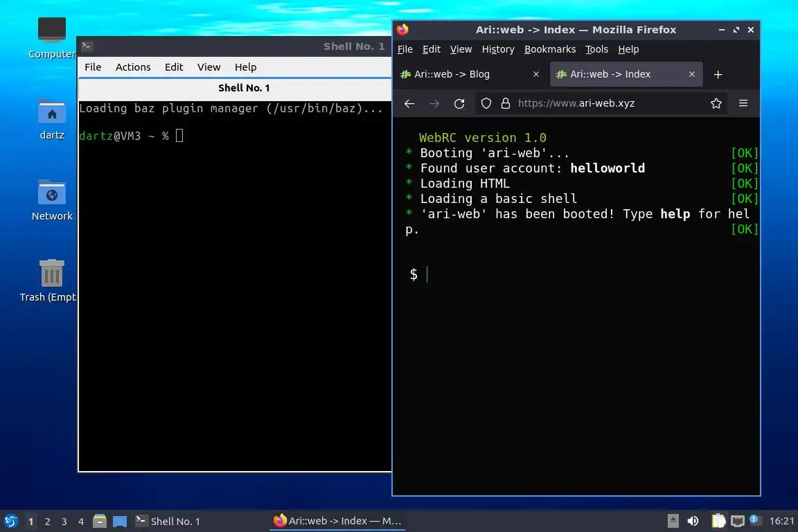This screenshot has height=532, width=798.
Task: Open the removable media eject tray icon
Action: 673,521
